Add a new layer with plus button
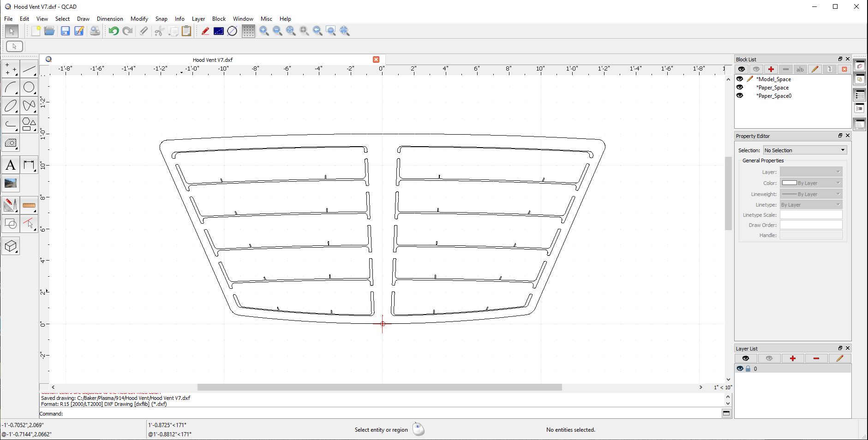Viewport: 868px width, 440px height. 792,358
